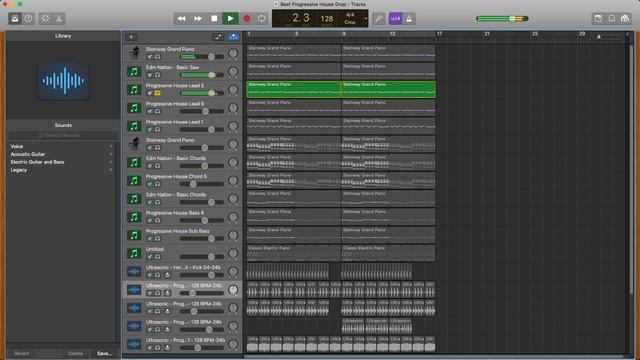
Task: Click the Library blue waveform patch image
Action: click(63, 81)
